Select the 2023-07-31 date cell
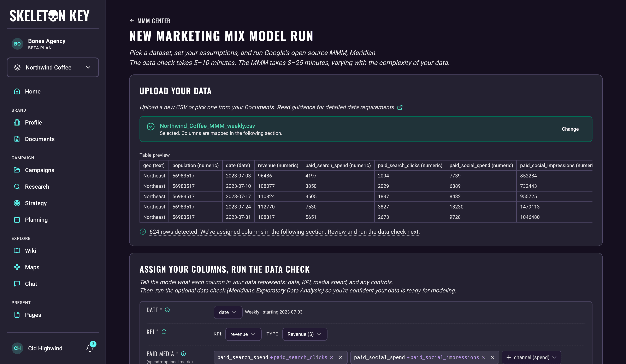Screen dimensions: 626x364 pos(238,217)
